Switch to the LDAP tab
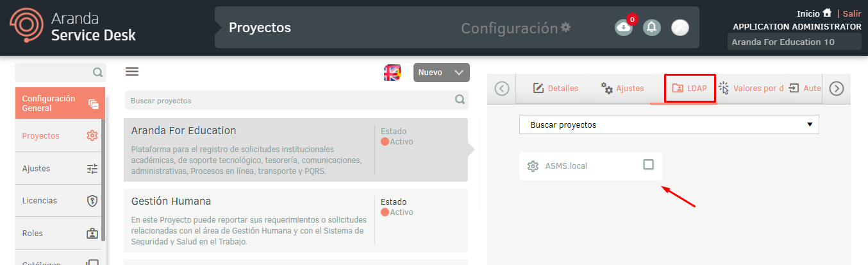 pos(689,89)
